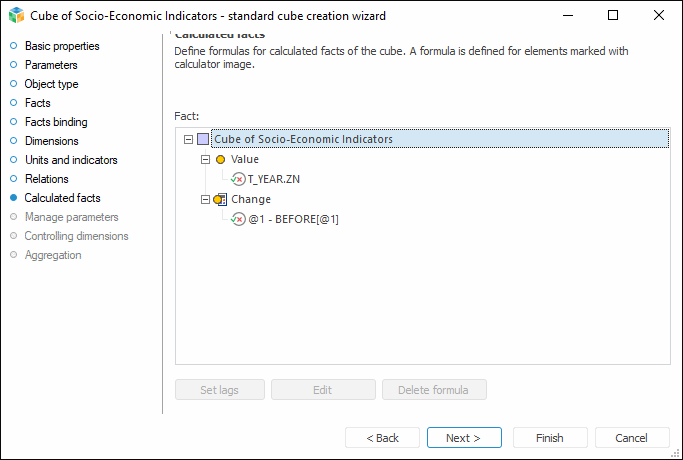Image resolution: width=683 pixels, height=460 pixels.
Task: Click the bullet icon beside Basic properties
Action: [13, 46]
